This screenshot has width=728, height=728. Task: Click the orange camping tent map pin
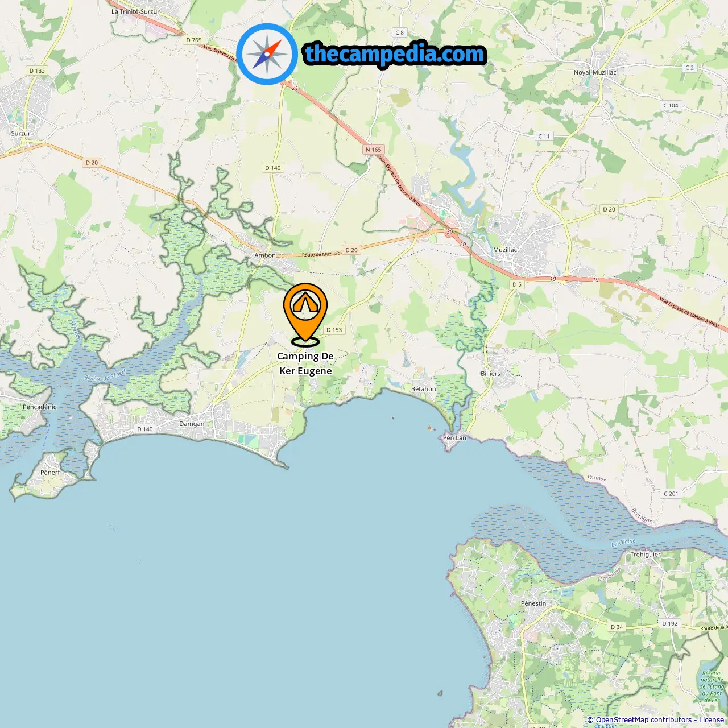(x=305, y=315)
